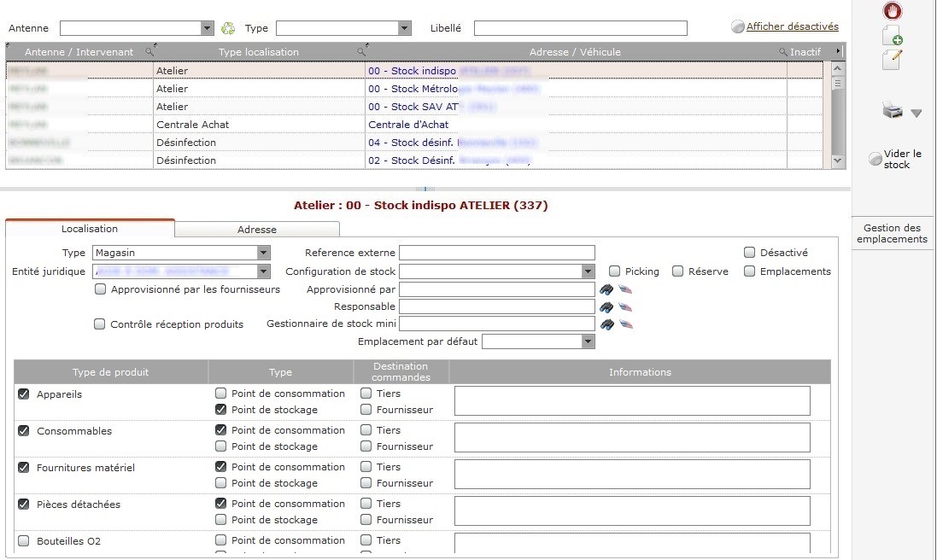Uncheck Point de consommation for Pièces détachées
Viewport: 937px width, 560px height.
221,504
